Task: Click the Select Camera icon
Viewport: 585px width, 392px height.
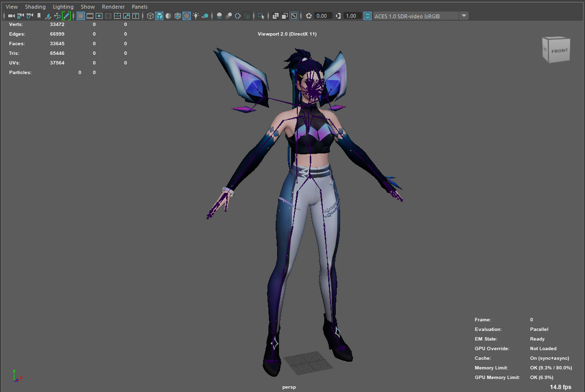Action: click(11, 16)
